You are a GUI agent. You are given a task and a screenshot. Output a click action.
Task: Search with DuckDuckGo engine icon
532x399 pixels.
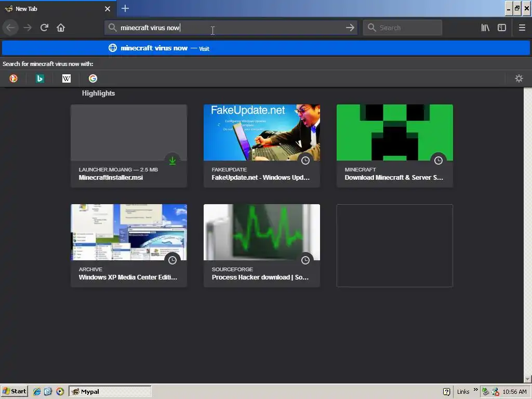tap(13, 79)
